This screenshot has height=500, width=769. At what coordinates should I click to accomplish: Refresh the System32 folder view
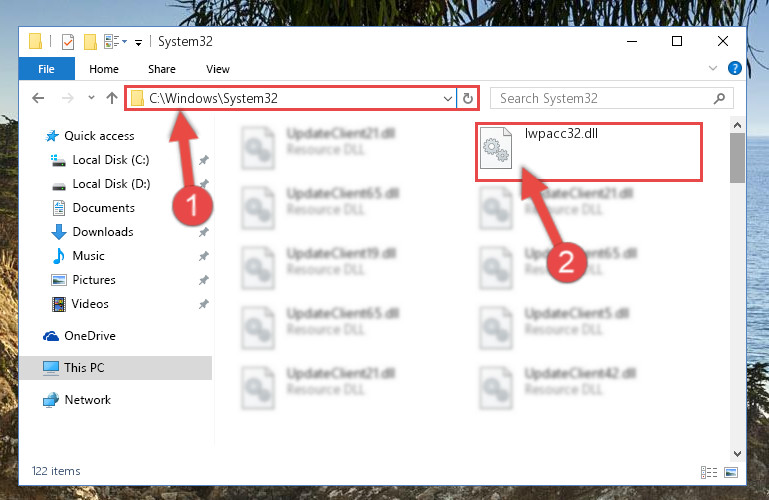[468, 99]
